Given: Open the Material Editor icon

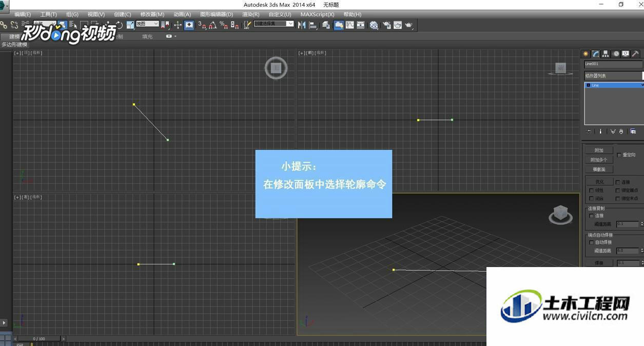Looking at the screenshot, I should [x=374, y=25].
